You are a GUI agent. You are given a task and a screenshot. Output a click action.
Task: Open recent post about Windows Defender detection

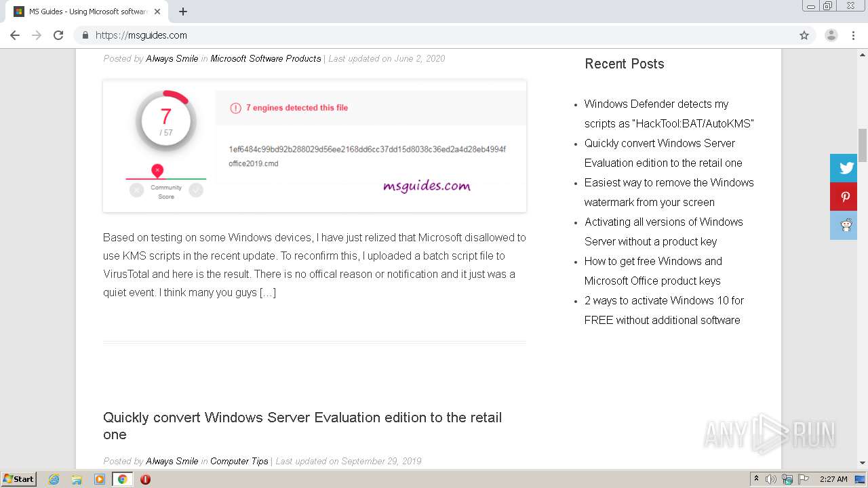(x=669, y=114)
